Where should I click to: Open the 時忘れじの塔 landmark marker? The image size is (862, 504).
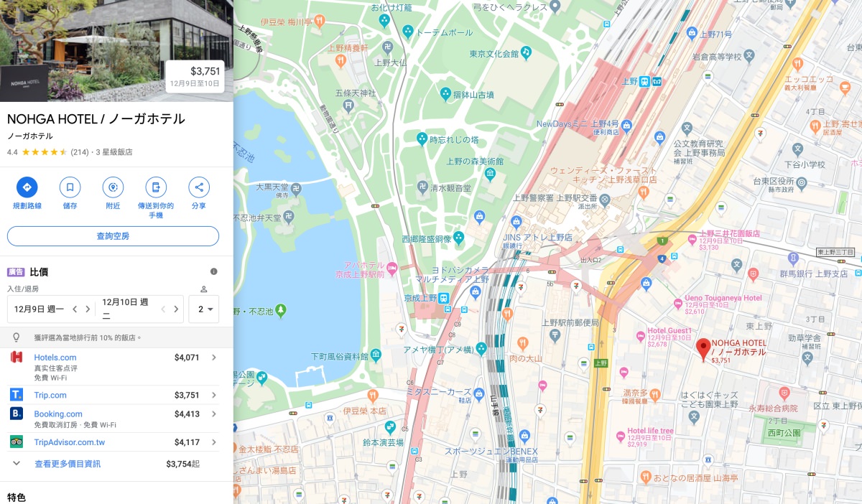pyautogui.click(x=422, y=139)
